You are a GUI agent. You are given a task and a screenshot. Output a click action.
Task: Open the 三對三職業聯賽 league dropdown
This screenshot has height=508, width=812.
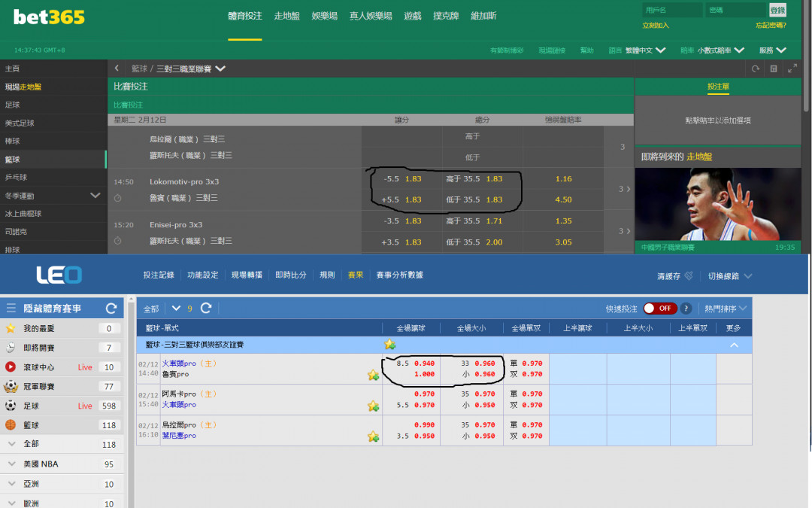tap(191, 68)
